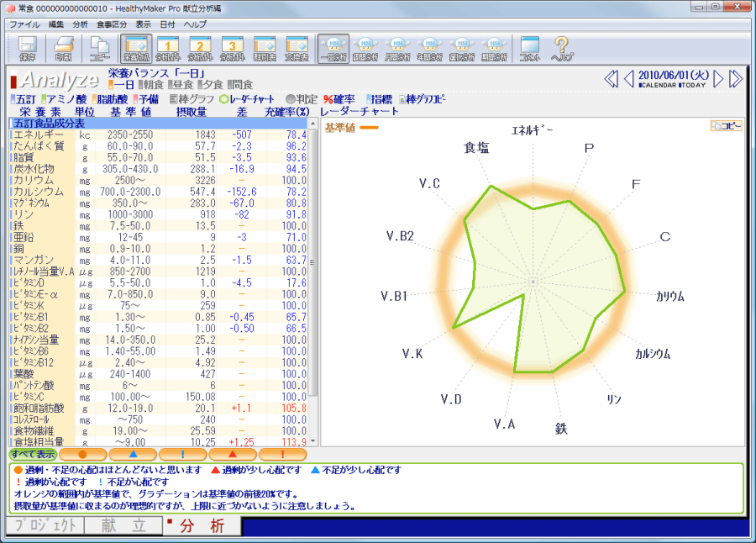Switch table to アミノ酸 option

pos(64,99)
